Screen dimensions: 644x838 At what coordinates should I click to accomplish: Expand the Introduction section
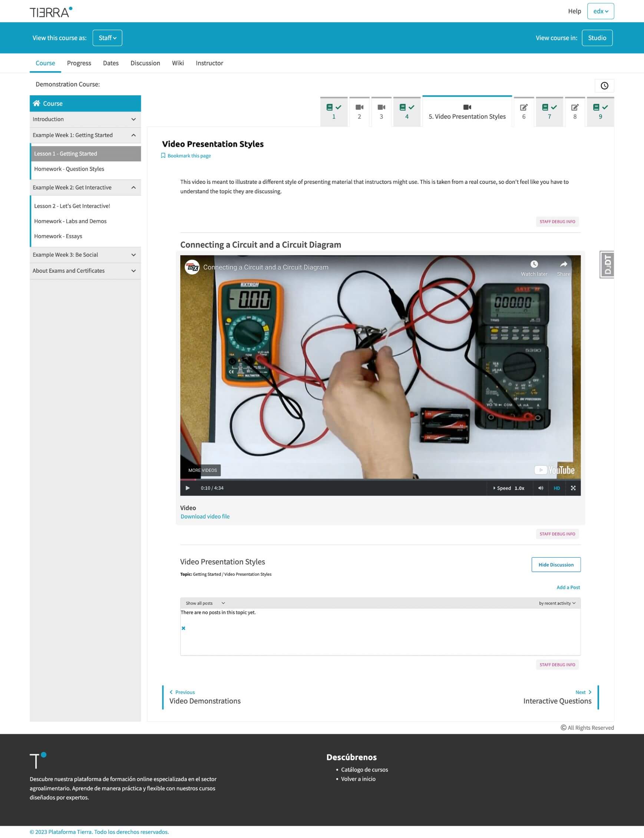click(85, 119)
